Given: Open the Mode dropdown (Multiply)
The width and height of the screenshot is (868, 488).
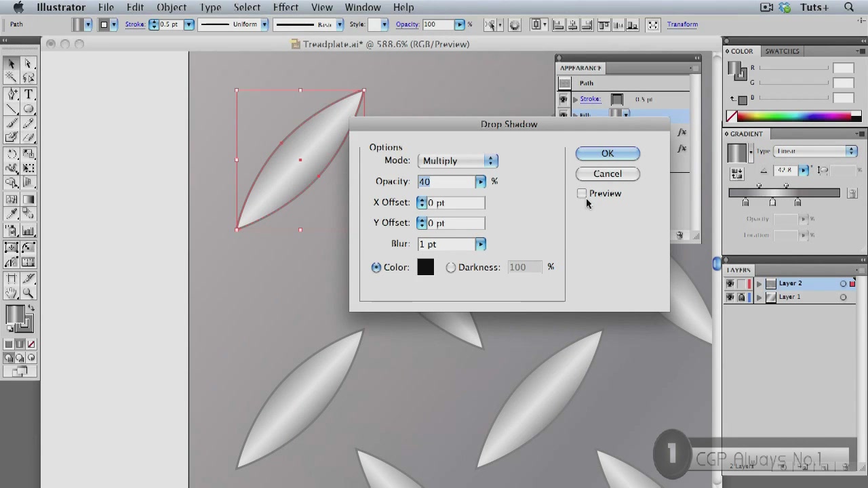Looking at the screenshot, I should coord(458,161).
